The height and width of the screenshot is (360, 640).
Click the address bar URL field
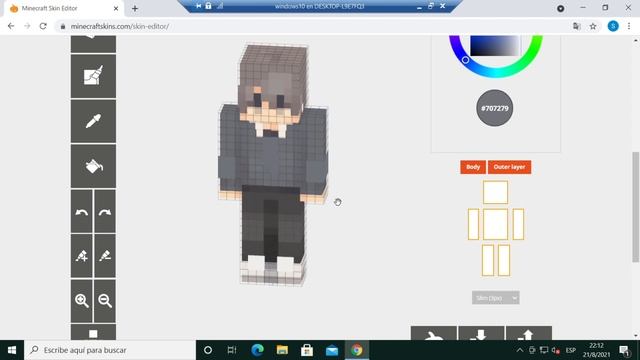coord(314,26)
